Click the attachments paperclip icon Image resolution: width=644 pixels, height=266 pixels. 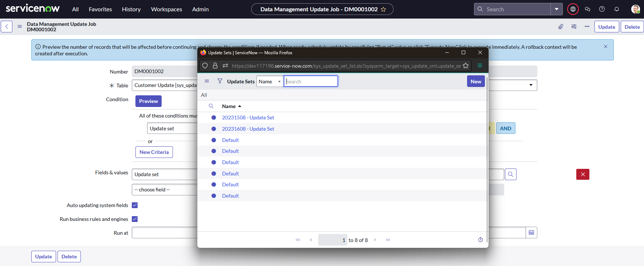(561, 27)
